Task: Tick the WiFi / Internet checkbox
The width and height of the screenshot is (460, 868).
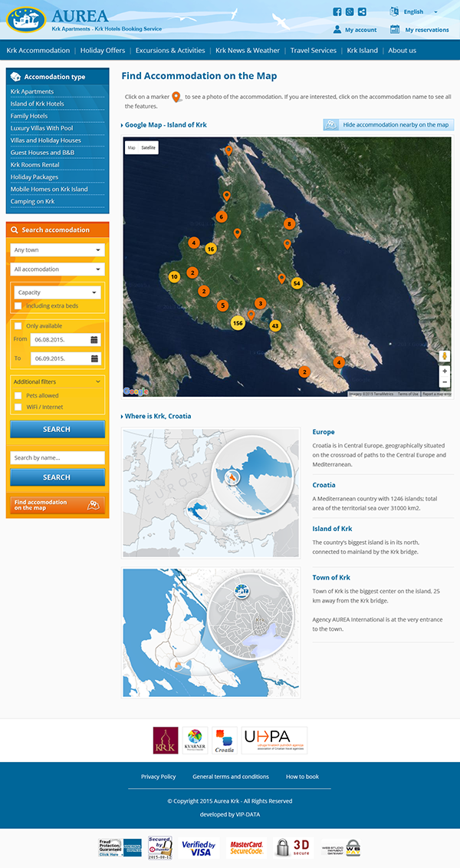Action: pos(18,407)
